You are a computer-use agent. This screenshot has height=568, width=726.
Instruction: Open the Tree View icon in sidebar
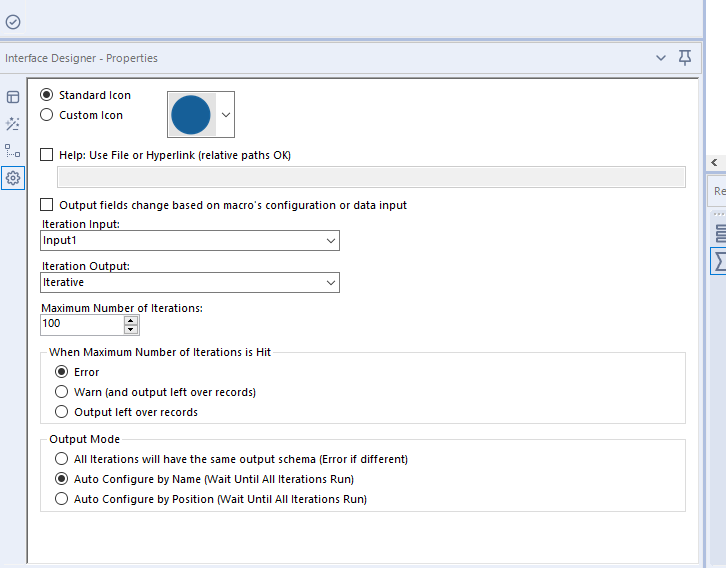(13, 151)
